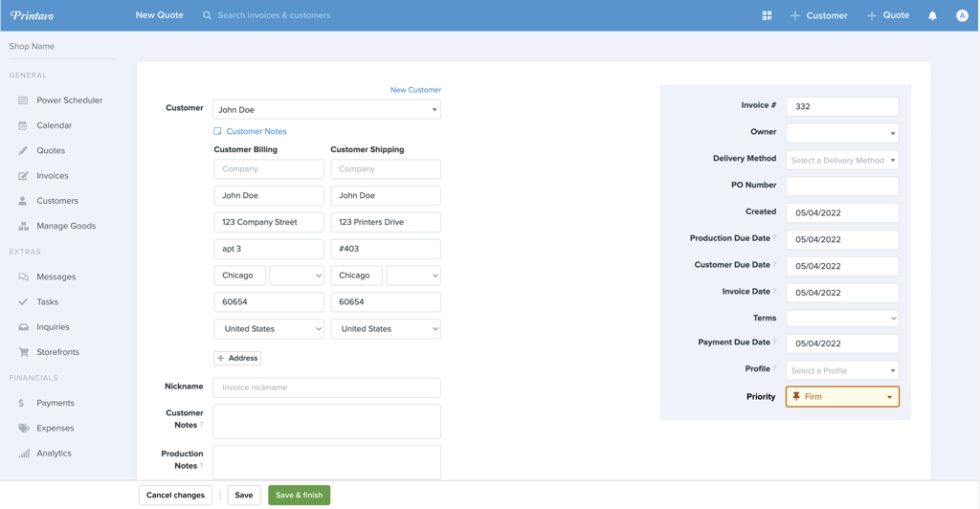The width and height of the screenshot is (980, 509).
Task: Click the add Address button
Action: [237, 358]
